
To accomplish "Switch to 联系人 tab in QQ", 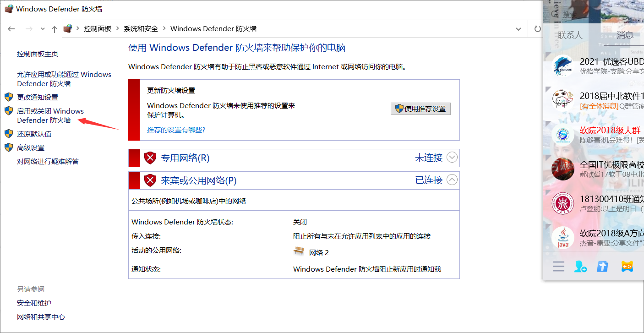I will click(x=570, y=35).
